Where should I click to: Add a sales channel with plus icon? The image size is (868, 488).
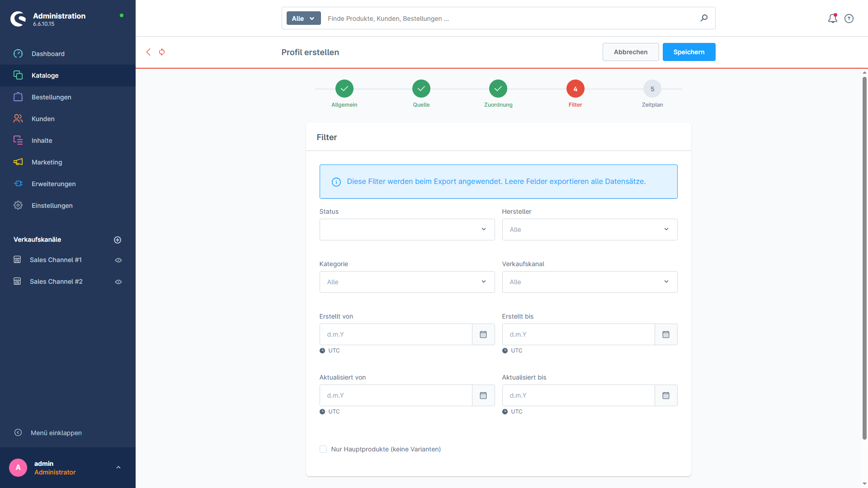(x=118, y=240)
